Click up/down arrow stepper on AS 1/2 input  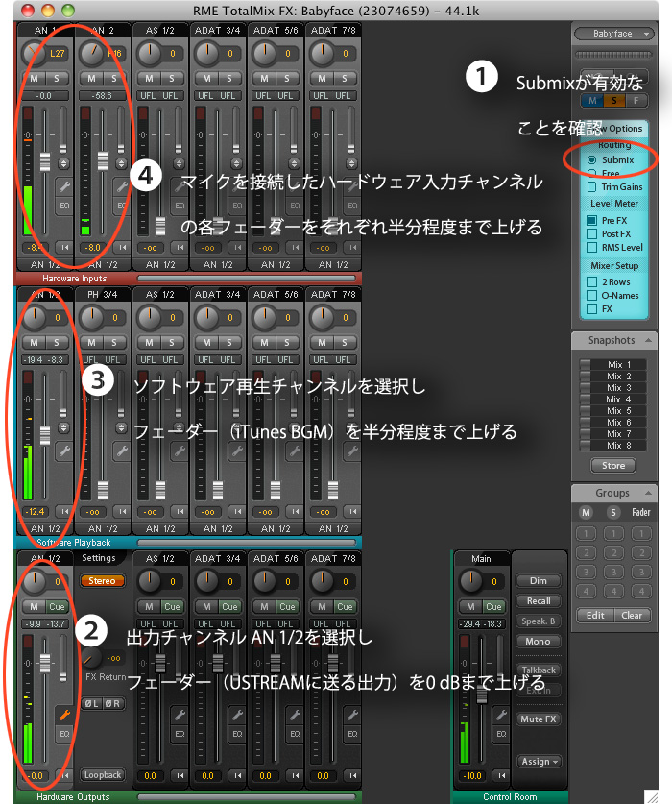(179, 164)
